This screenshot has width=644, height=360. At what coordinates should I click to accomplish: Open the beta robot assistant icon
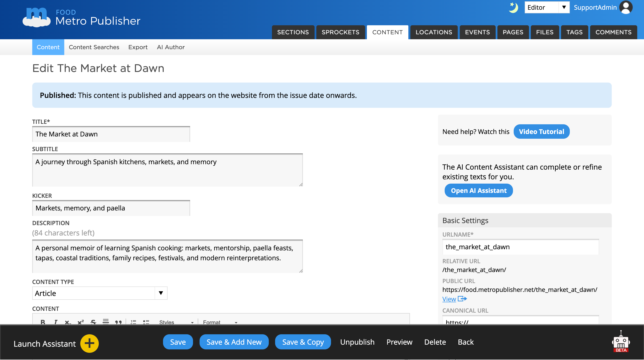(621, 342)
